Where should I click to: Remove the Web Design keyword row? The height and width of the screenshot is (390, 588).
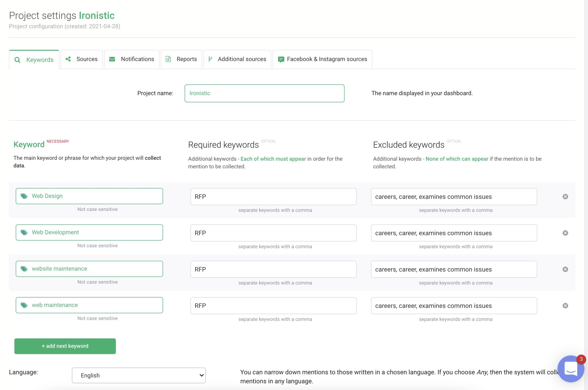(x=565, y=196)
